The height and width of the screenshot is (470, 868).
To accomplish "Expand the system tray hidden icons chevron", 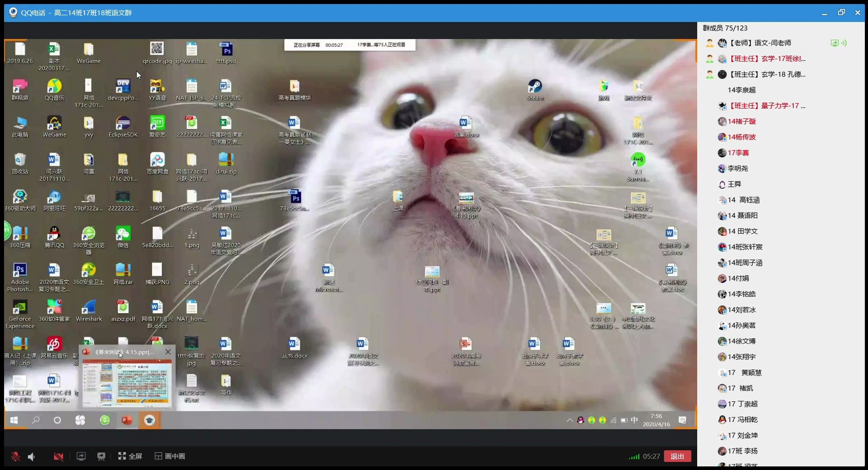I will pos(570,420).
